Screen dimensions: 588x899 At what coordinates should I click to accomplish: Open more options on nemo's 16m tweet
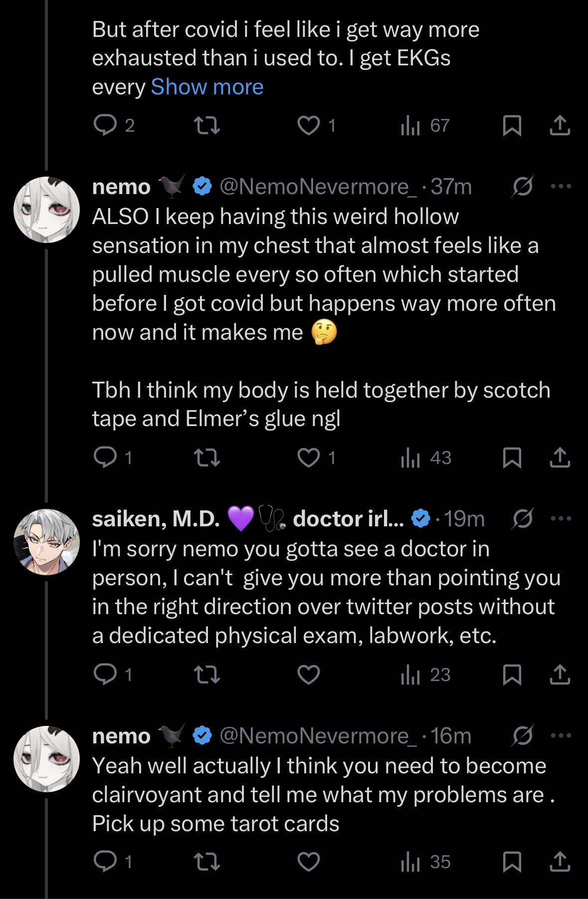(x=561, y=735)
